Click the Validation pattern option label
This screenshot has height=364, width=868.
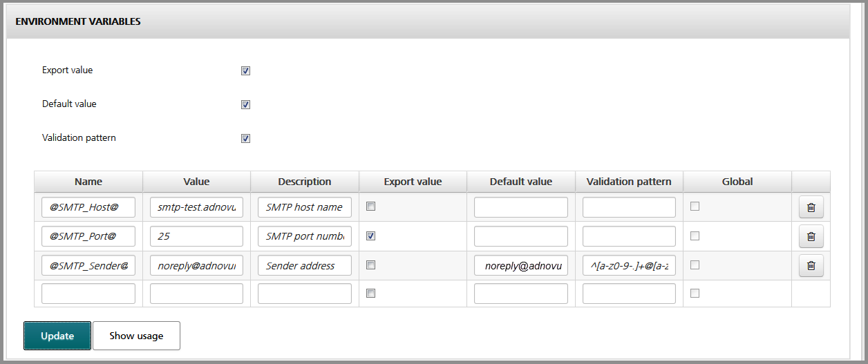(79, 138)
